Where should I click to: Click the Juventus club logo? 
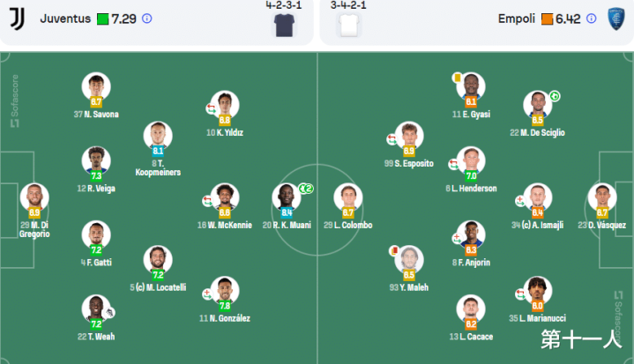(x=17, y=19)
